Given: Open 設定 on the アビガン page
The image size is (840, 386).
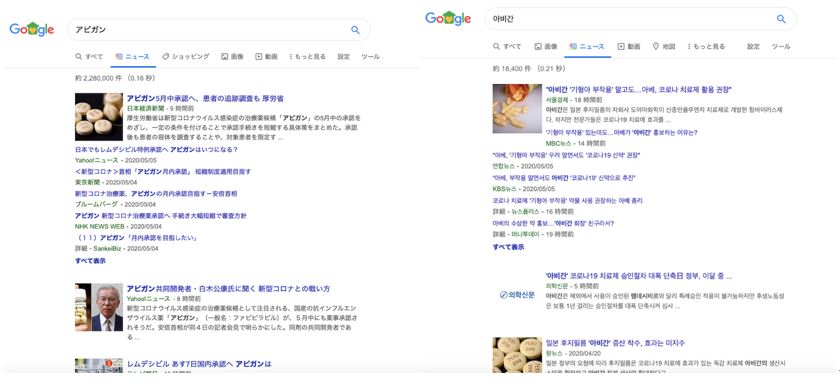Looking at the screenshot, I should click(343, 56).
